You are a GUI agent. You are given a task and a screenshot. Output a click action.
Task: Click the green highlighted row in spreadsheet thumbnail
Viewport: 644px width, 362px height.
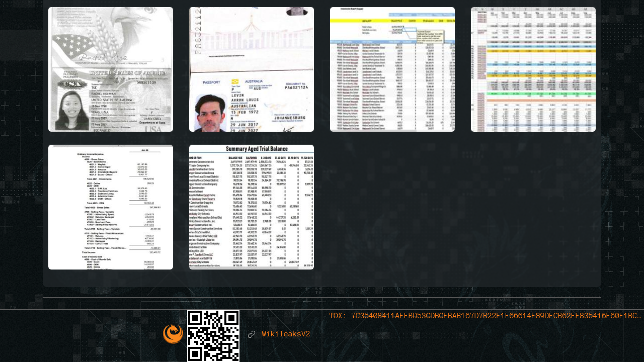click(x=533, y=94)
